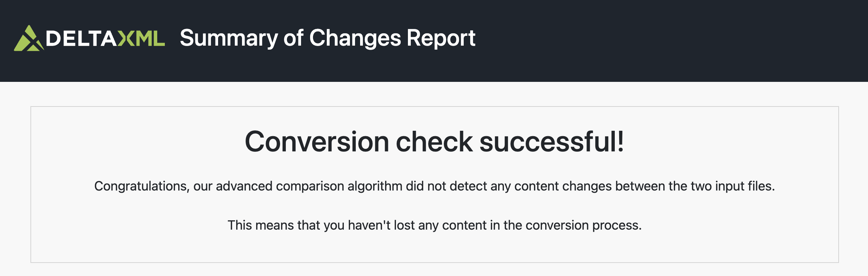Click the phrase advanced comparison algorithm
This screenshot has width=868, height=276.
[309, 186]
